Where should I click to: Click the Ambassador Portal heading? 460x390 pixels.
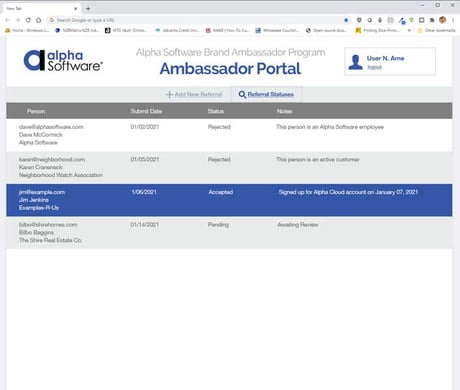[x=230, y=69]
